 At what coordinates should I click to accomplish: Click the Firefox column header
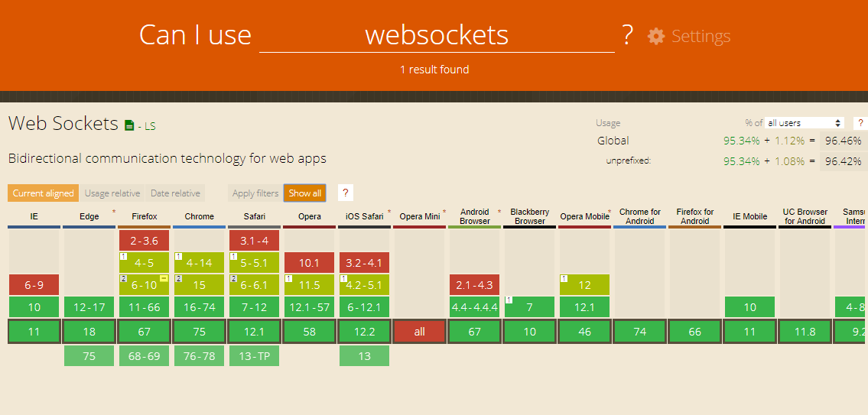point(144,216)
